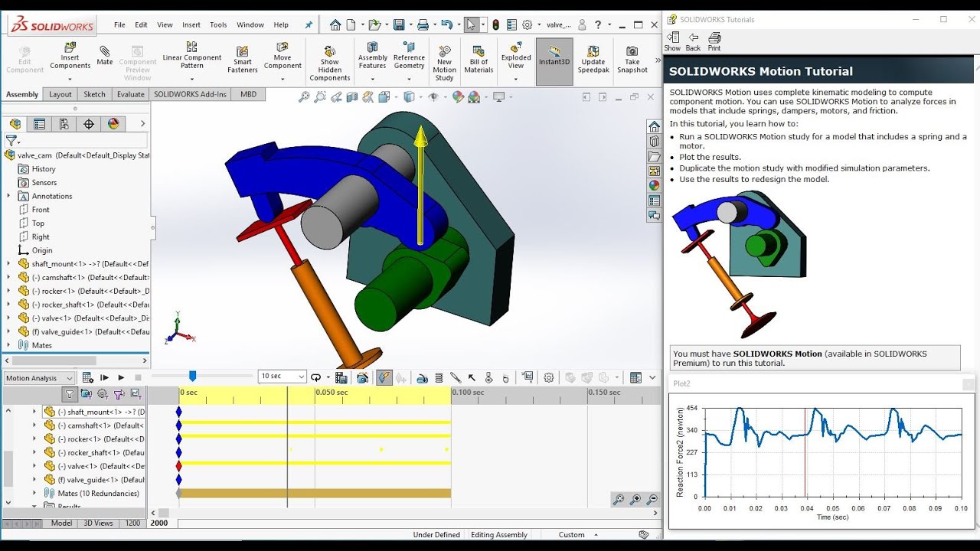Click the Undo icon in top toolbar
Screen dimensions: 980x551
point(446,24)
